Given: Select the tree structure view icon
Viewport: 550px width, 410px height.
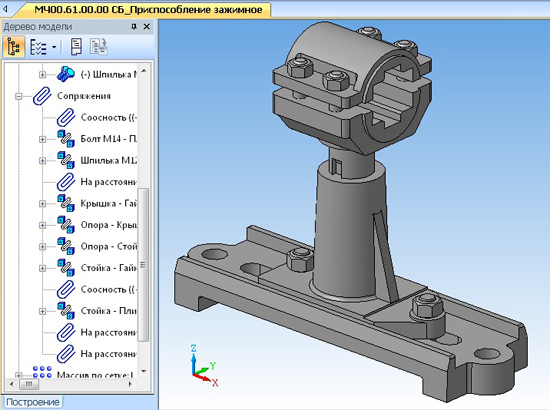Looking at the screenshot, I should [14, 46].
